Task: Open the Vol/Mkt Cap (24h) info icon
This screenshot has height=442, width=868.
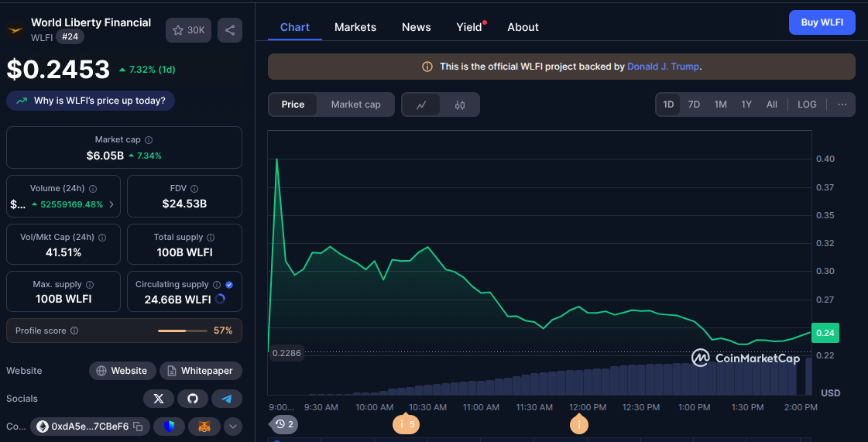Action: coord(102,238)
